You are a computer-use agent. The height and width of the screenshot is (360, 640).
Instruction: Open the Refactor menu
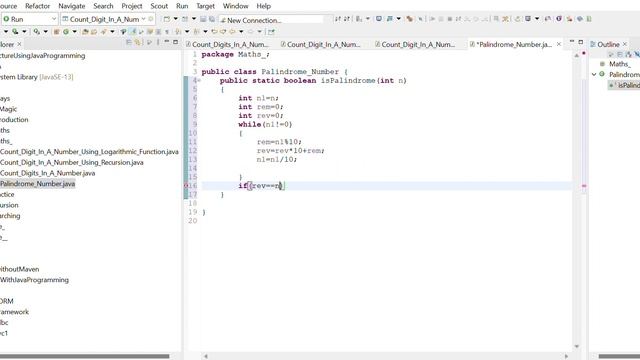click(x=38, y=6)
